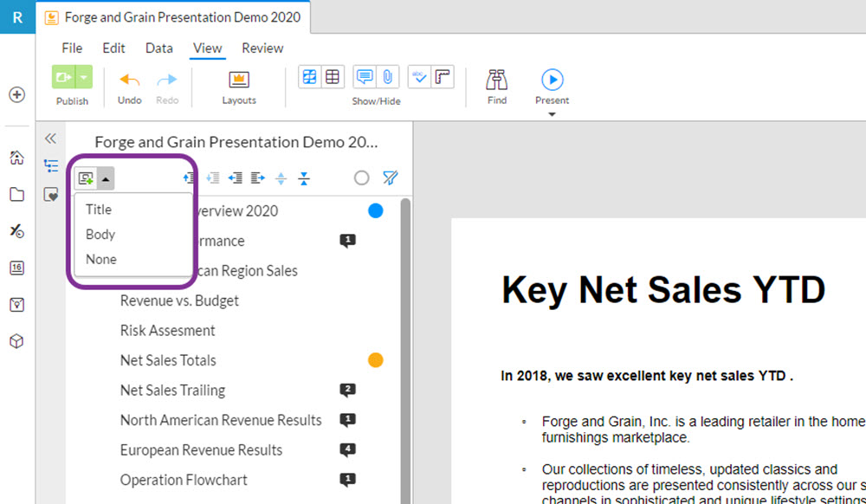Open the calendar 16 sidebar icon
The image size is (866, 504).
(x=17, y=268)
